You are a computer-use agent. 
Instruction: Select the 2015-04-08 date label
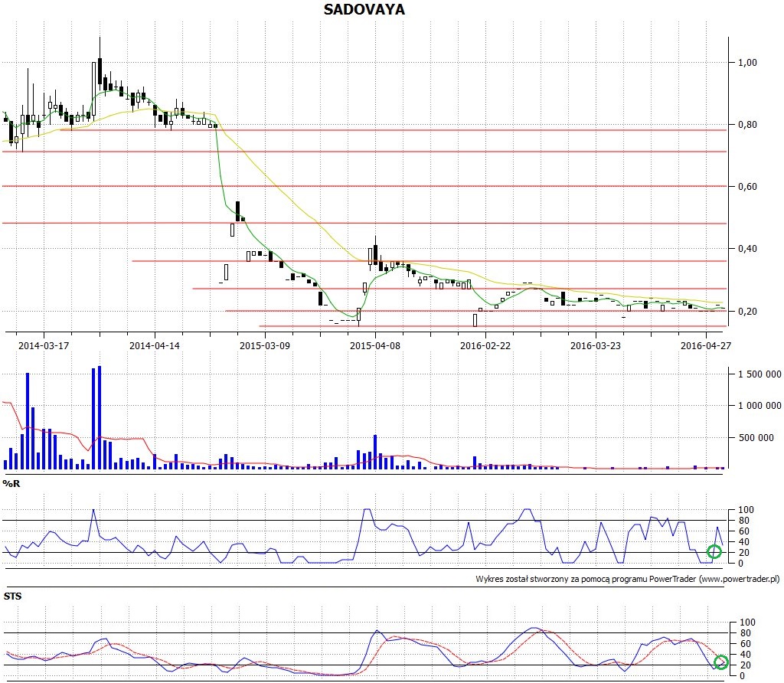[375, 345]
